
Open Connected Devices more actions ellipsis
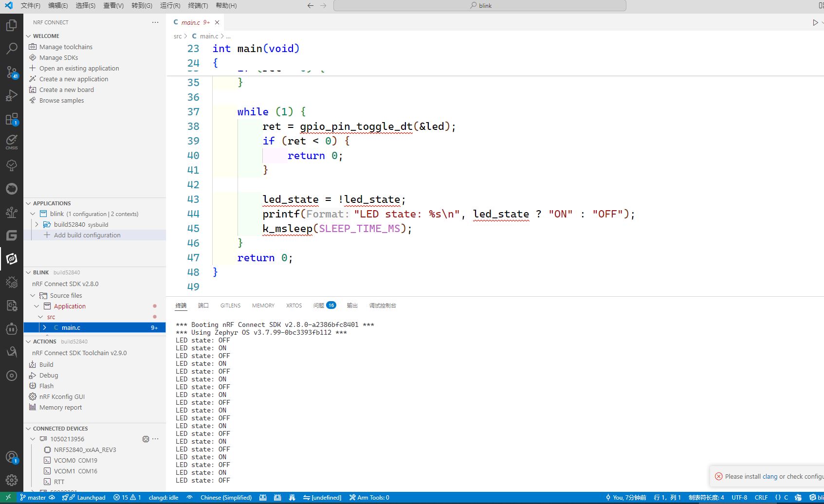coord(155,439)
